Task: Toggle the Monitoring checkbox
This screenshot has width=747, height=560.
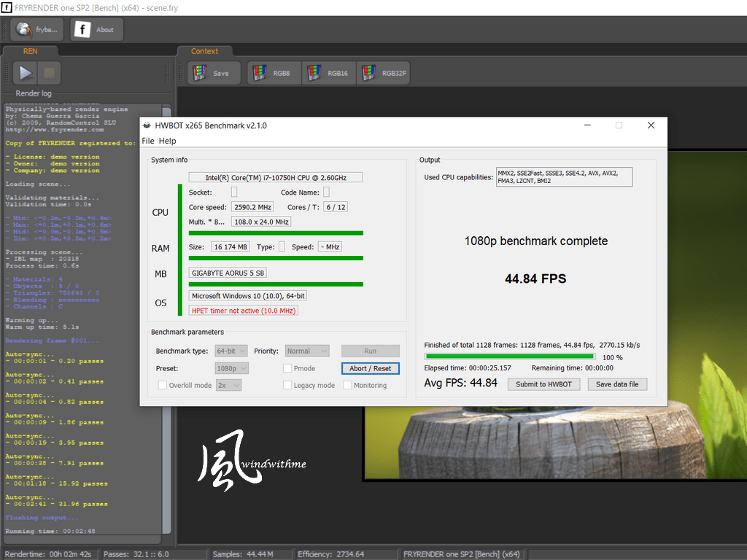Action: (x=347, y=385)
